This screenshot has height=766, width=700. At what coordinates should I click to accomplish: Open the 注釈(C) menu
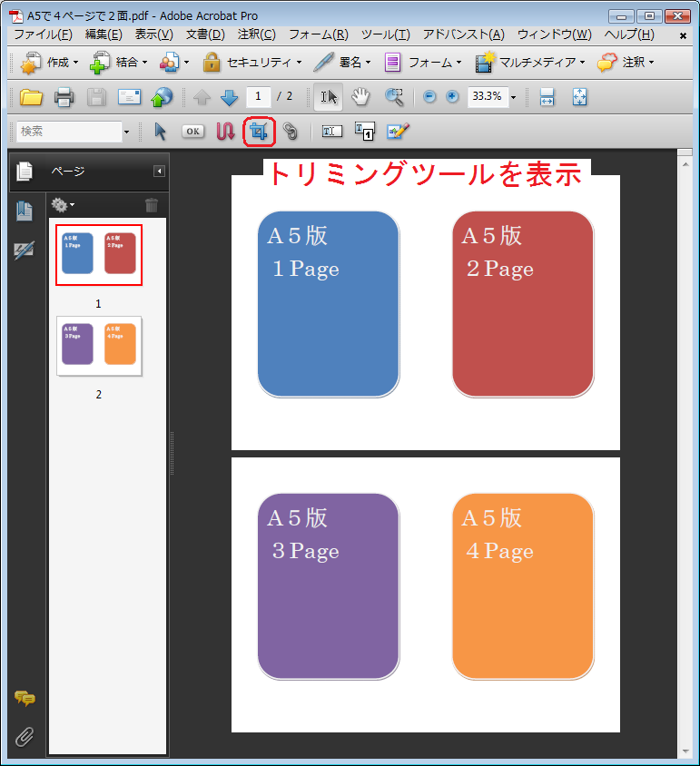pos(257,34)
